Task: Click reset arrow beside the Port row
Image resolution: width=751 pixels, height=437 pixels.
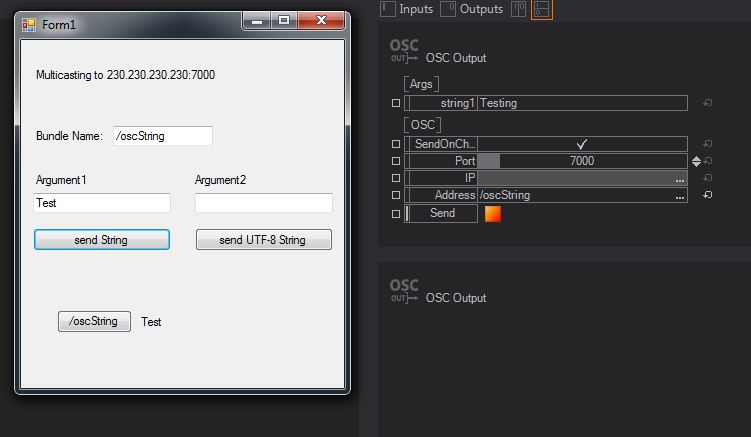Action: pyautogui.click(x=707, y=161)
